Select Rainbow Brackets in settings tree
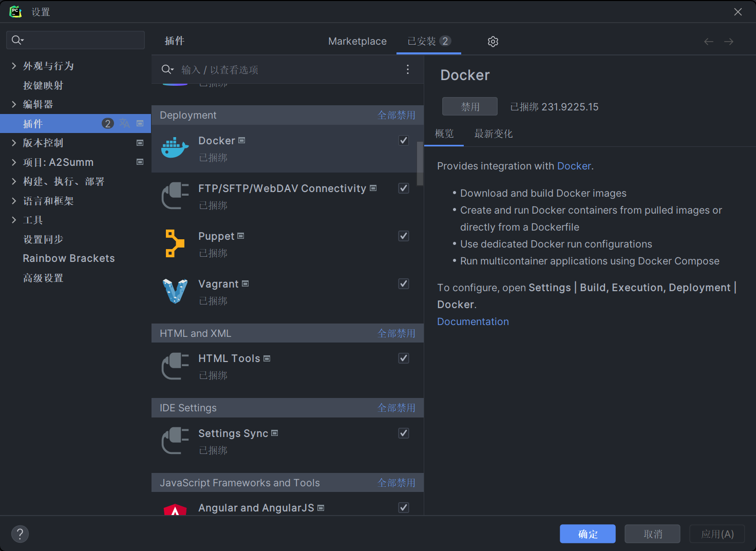 tap(69, 258)
